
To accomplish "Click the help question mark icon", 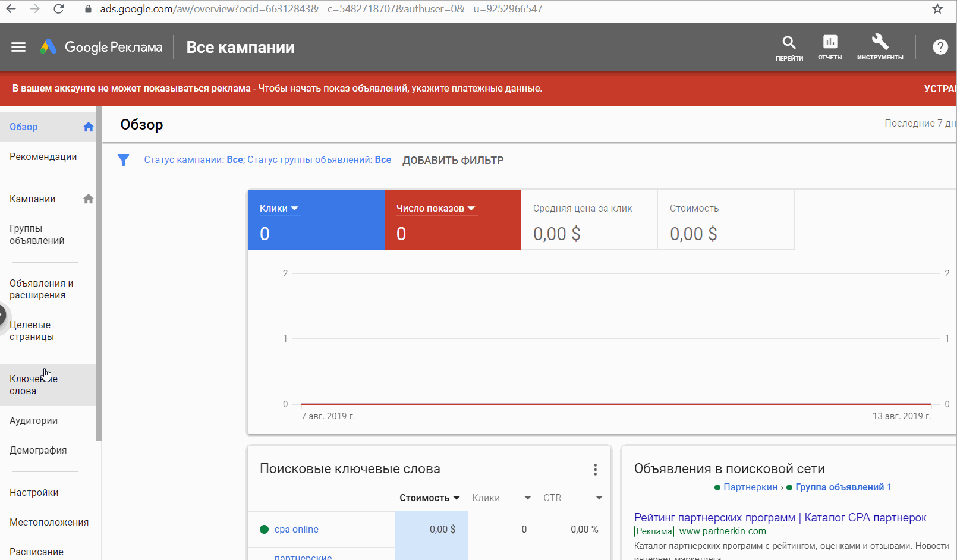I will 940,47.
